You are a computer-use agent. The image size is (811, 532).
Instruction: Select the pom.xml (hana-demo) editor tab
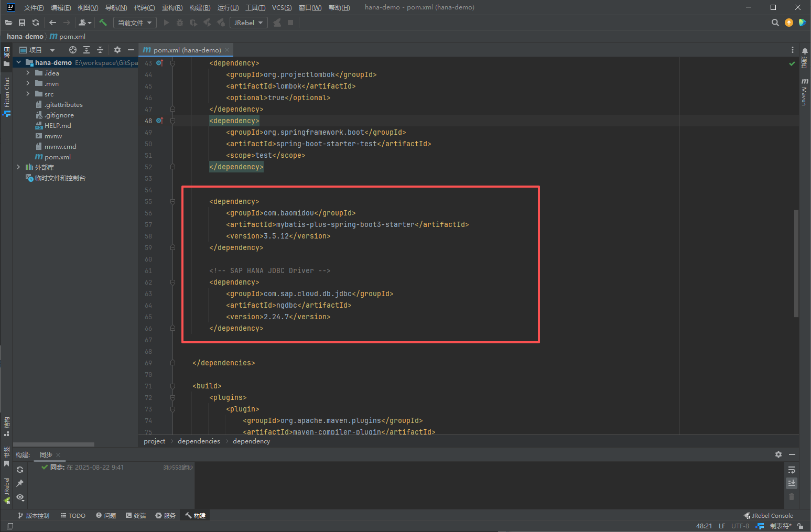(x=186, y=50)
